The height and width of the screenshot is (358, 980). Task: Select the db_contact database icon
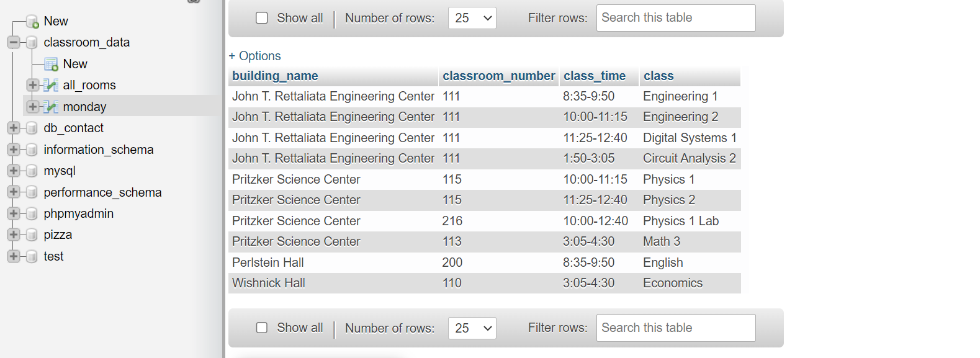30,127
